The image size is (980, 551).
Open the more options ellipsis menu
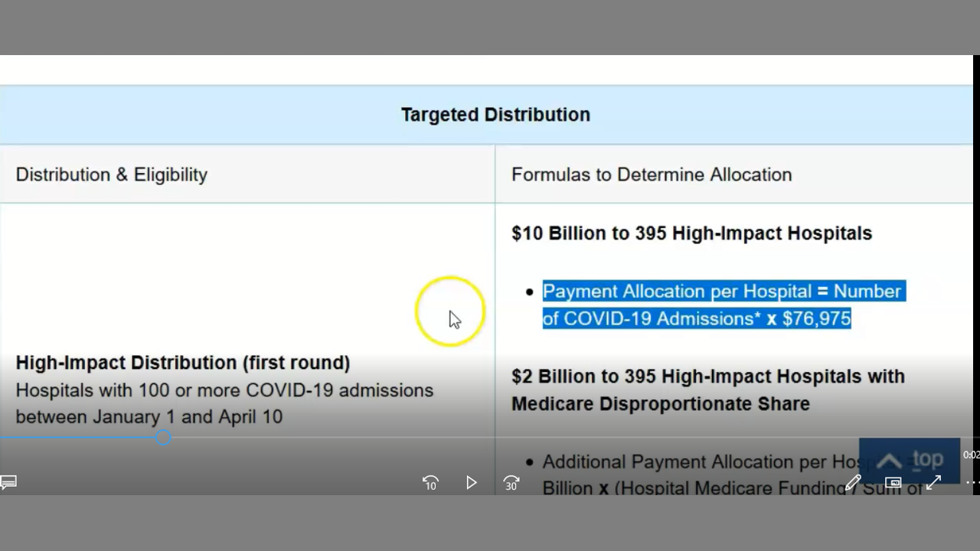971,482
